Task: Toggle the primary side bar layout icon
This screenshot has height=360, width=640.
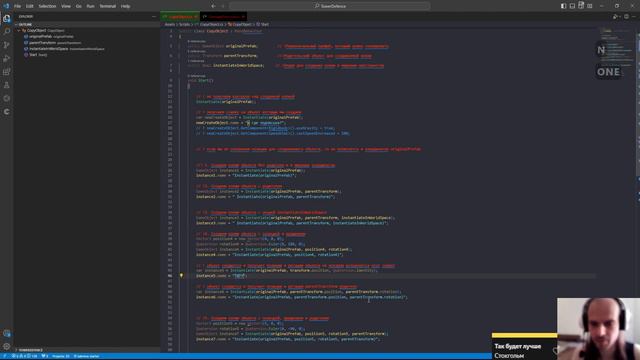Action: click(x=563, y=6)
